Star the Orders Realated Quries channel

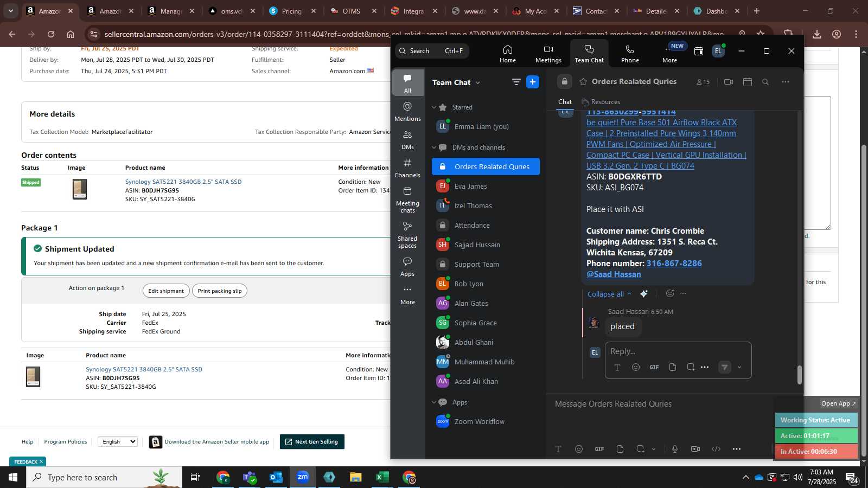coord(583,82)
